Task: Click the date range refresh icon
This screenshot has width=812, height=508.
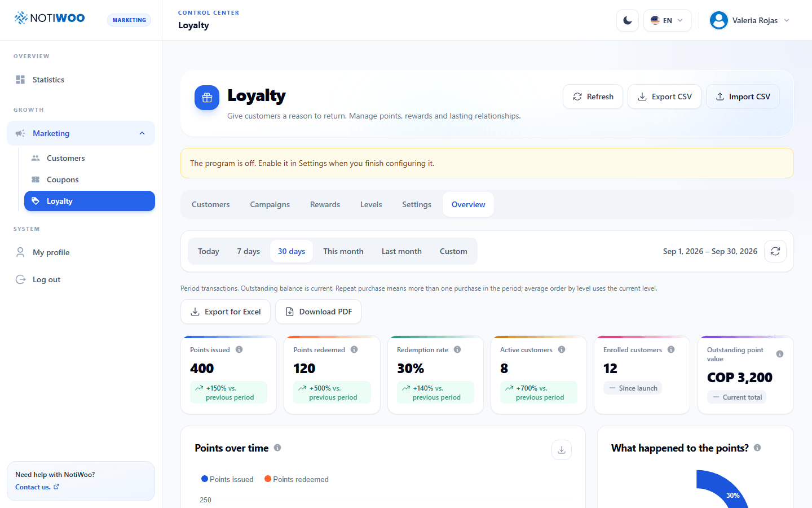Action: [775, 251]
